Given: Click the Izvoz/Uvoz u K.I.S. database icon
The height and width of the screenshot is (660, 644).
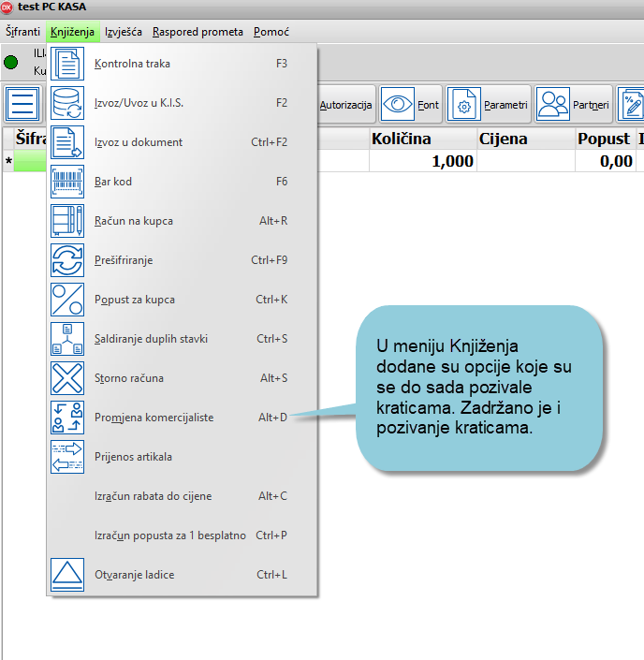Looking at the screenshot, I should [x=66, y=103].
